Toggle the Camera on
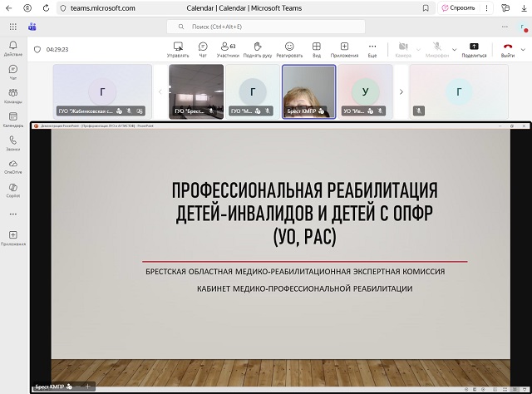Viewport: 532px width, 394px height. [403, 50]
